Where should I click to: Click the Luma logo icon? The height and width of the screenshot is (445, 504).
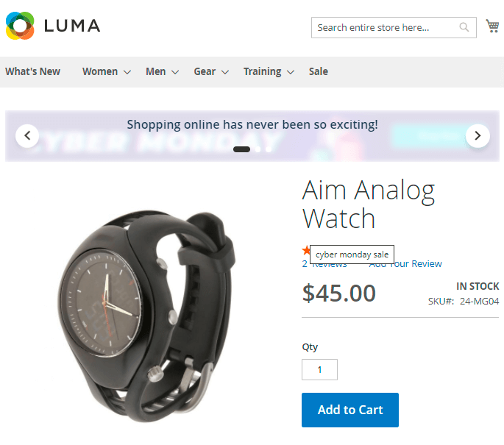20,26
